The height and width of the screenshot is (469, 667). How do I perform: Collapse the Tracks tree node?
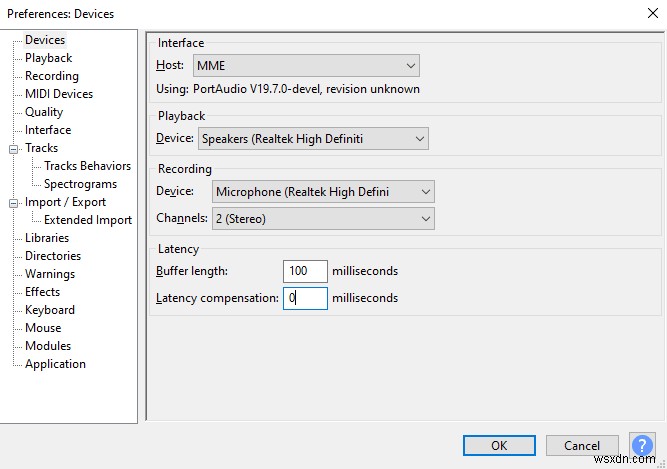tap(14, 148)
